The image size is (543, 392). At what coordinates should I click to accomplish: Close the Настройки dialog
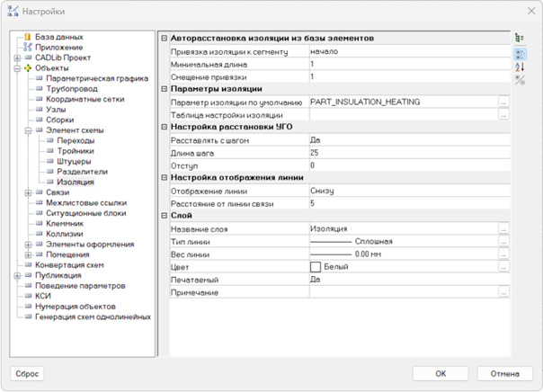531,11
